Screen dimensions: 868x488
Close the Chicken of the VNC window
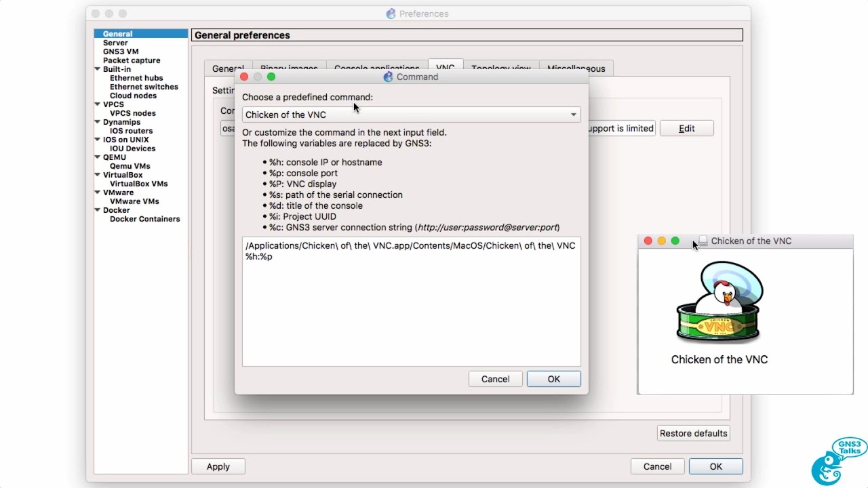(x=648, y=241)
